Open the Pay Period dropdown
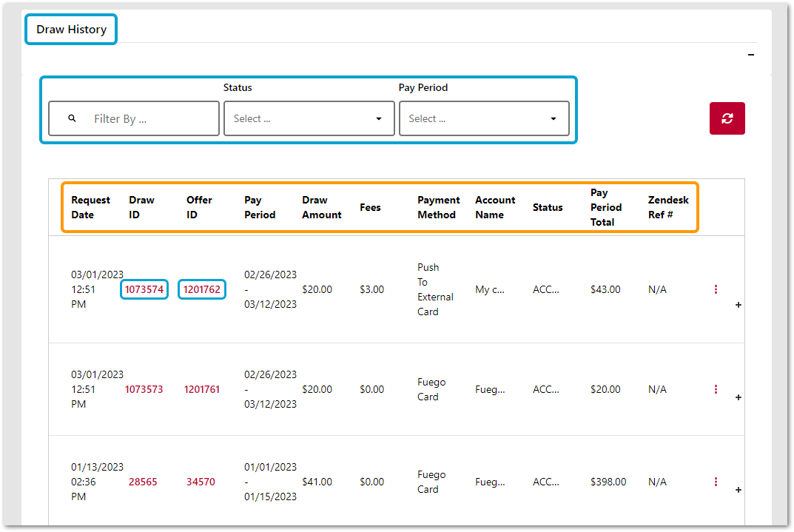 click(484, 118)
